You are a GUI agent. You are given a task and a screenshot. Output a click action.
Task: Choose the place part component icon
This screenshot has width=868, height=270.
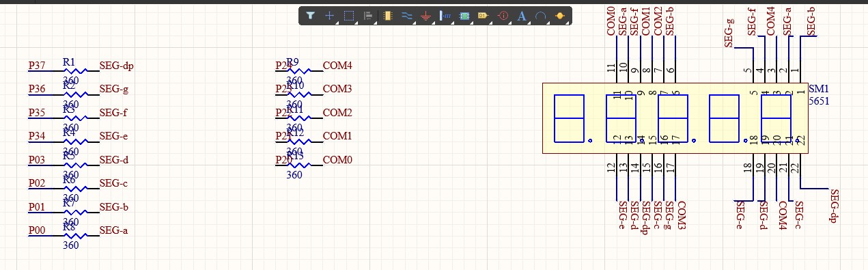coord(387,15)
